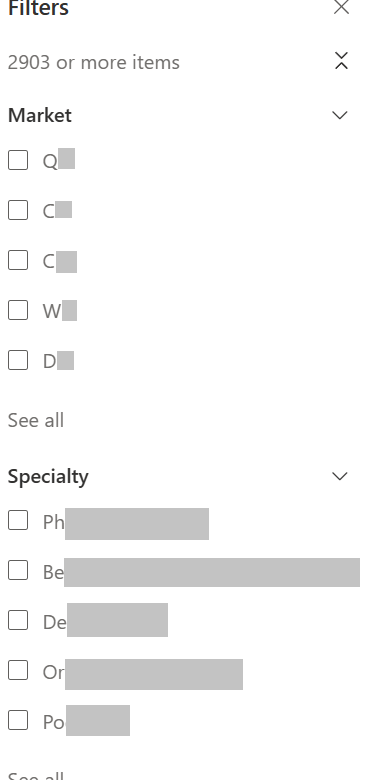Enable the Market filter starting with W

tap(18, 310)
